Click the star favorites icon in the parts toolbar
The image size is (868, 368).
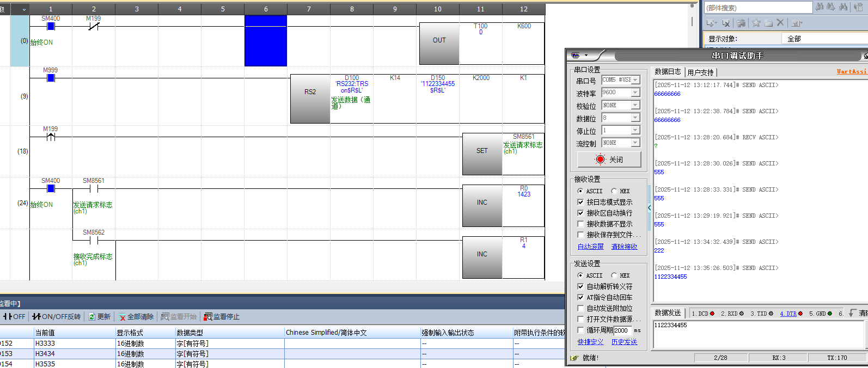coord(756,23)
